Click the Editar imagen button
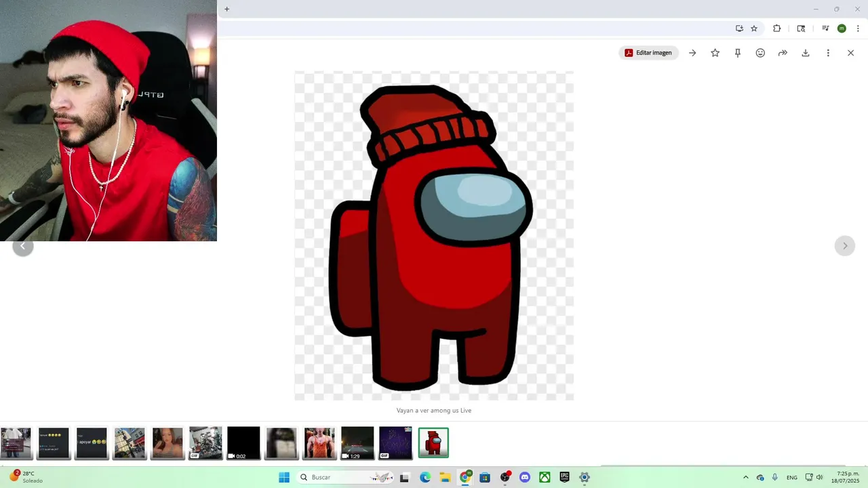 [648, 53]
